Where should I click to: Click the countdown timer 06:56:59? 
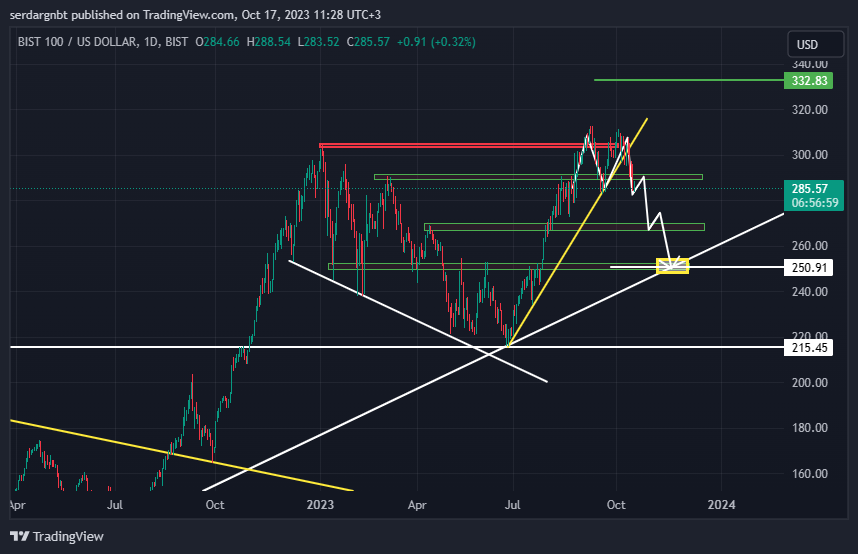click(x=814, y=203)
